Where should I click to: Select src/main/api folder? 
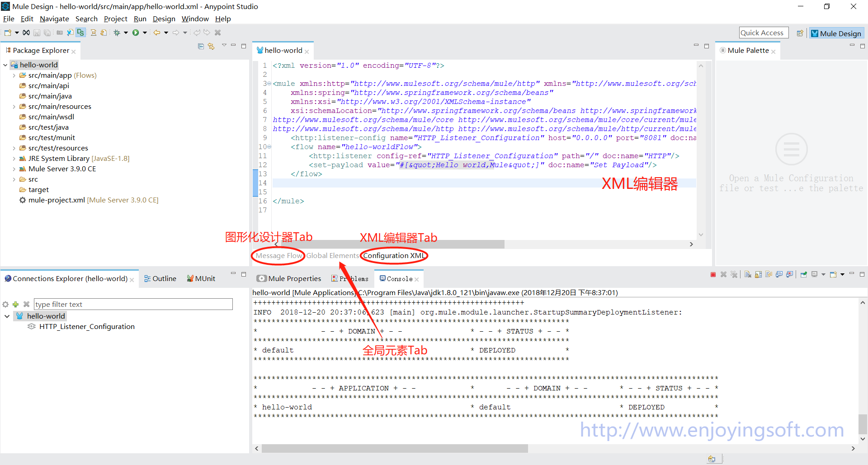tap(44, 86)
